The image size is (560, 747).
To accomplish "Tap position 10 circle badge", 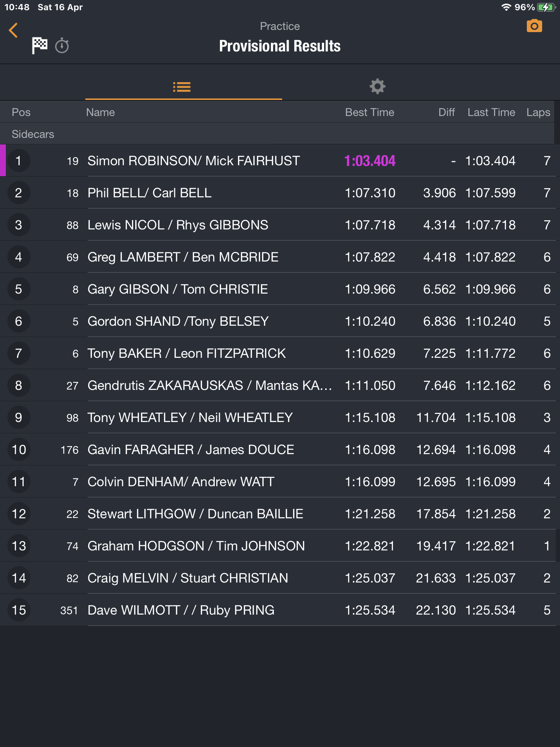I will pyautogui.click(x=19, y=450).
